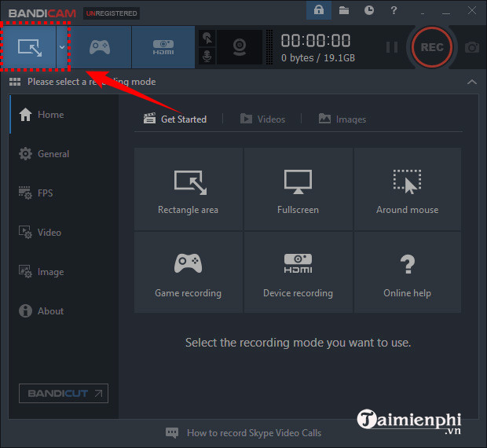Open the scheduled recording clock icon
Viewport: 487px width, 448px height.
[x=369, y=10]
